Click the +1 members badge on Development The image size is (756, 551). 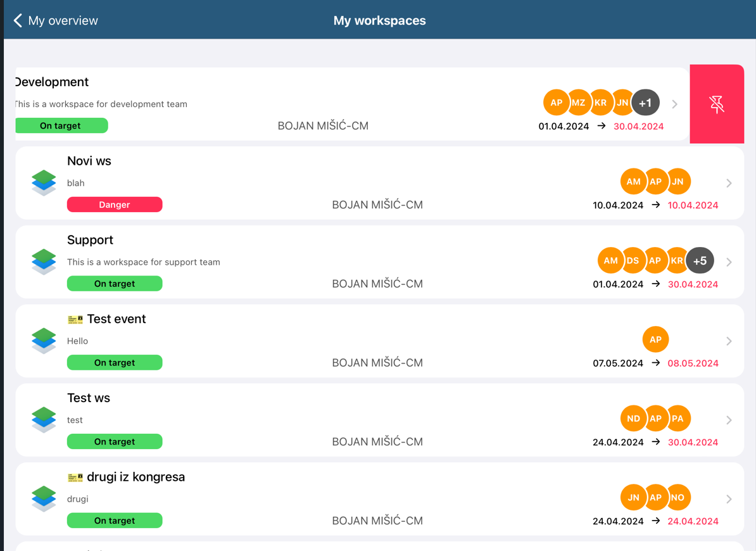tap(645, 103)
